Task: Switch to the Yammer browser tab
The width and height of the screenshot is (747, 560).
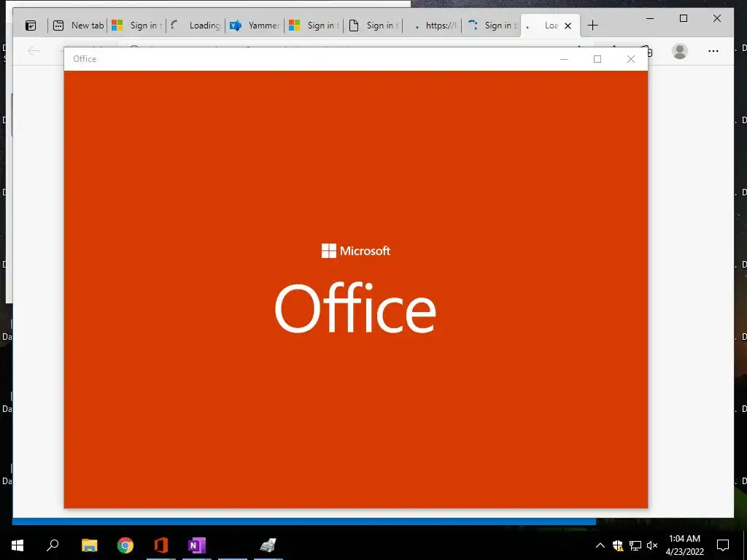Action: tap(255, 26)
